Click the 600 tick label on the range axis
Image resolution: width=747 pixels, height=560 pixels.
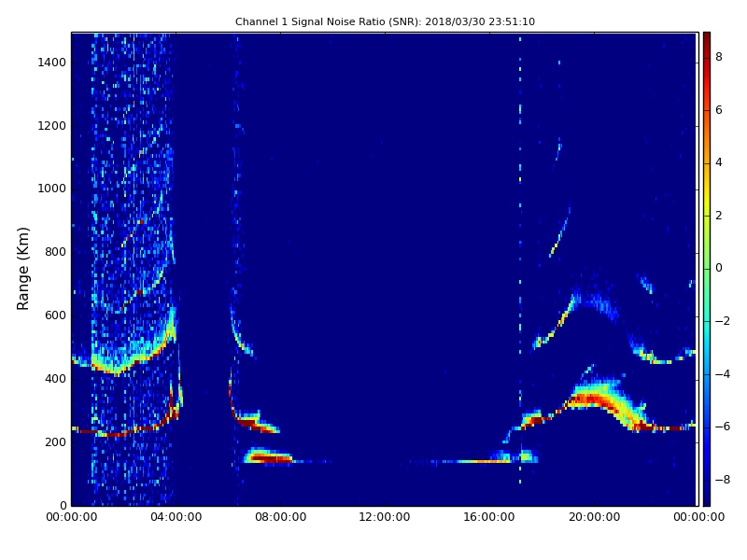coord(55,315)
